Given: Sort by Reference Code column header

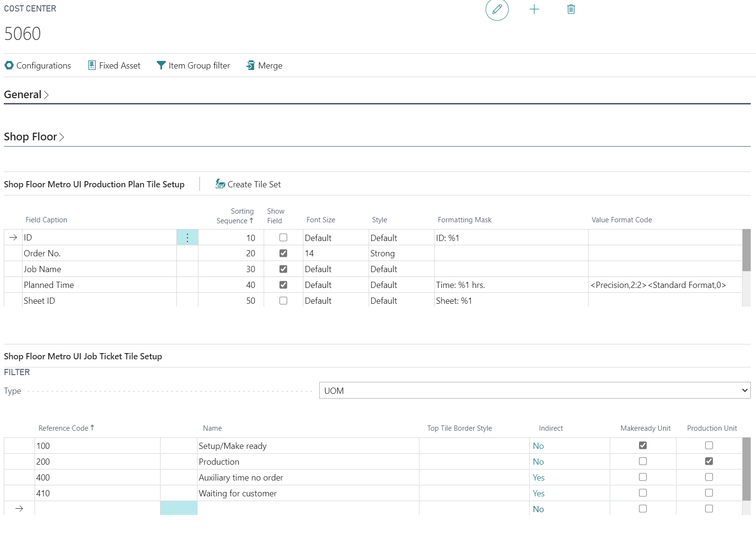Looking at the screenshot, I should click(x=66, y=428).
